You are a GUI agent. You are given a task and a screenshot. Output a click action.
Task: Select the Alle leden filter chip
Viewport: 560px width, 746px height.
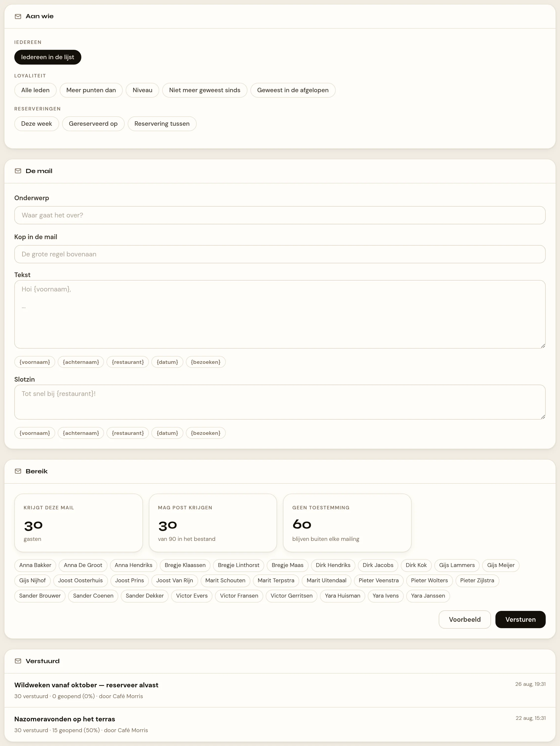tap(35, 90)
